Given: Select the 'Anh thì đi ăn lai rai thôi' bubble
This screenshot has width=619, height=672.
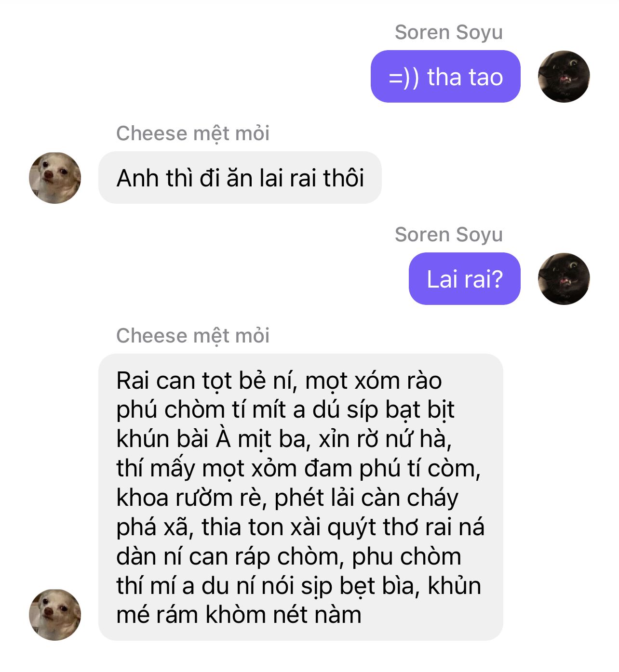Looking at the screenshot, I should point(240,178).
